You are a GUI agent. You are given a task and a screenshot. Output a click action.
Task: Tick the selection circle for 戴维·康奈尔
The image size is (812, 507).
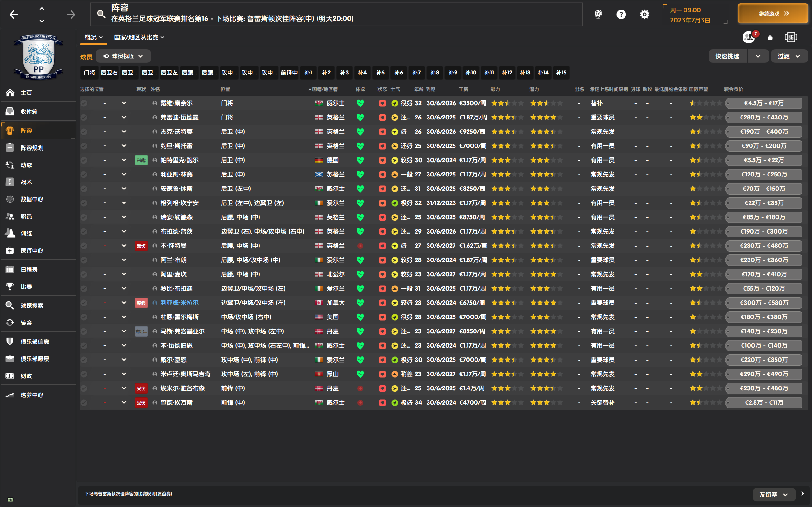(x=84, y=103)
